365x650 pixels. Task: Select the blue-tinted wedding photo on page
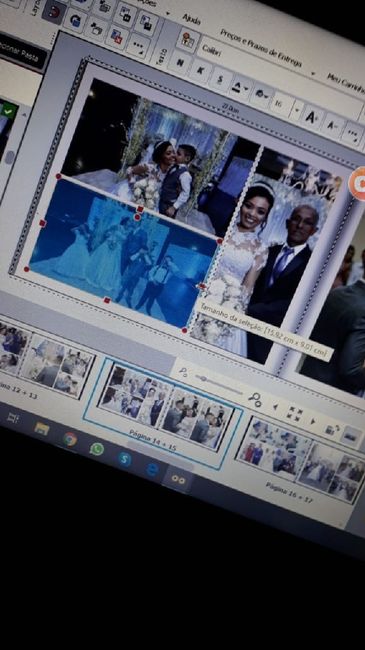pyautogui.click(x=123, y=253)
